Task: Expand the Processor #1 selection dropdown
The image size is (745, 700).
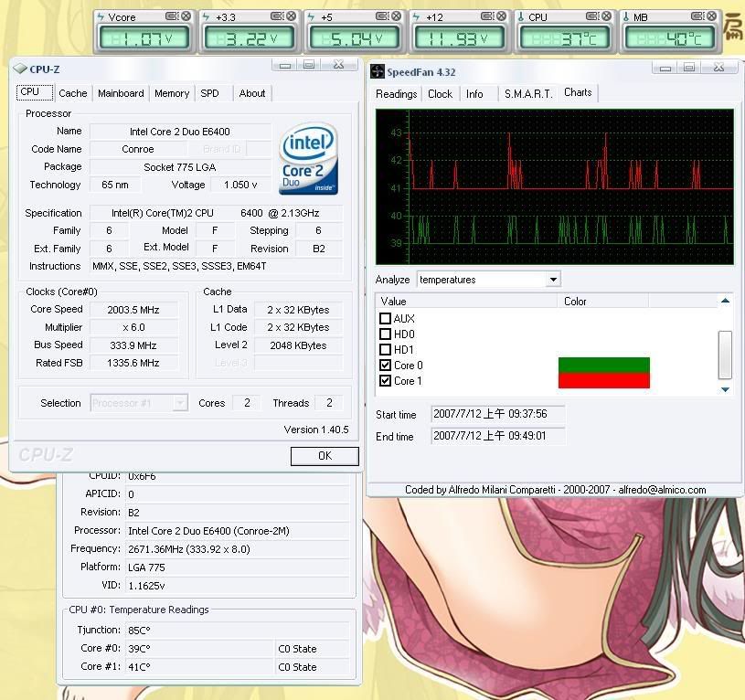Action: (180, 403)
